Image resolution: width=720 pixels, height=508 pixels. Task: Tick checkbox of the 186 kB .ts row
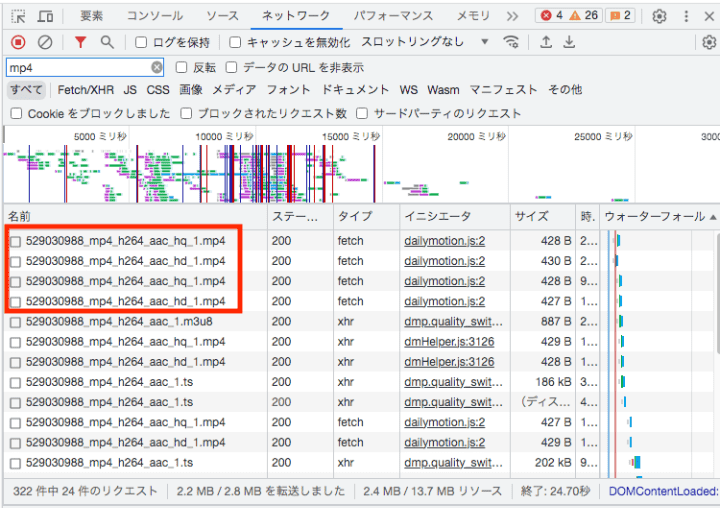(x=16, y=383)
